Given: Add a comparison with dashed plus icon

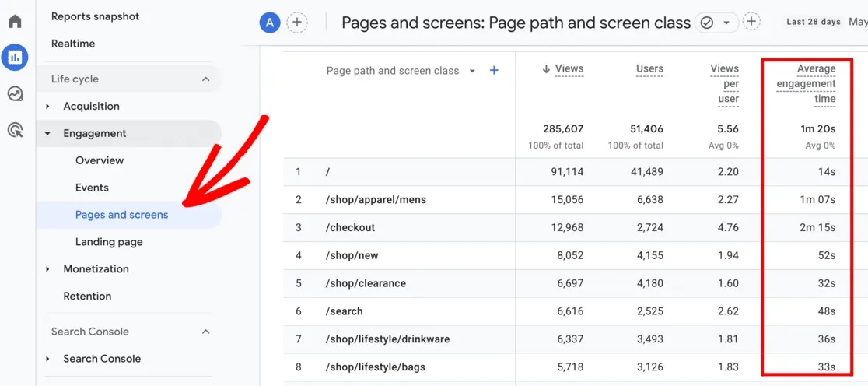Looking at the screenshot, I should click(296, 23).
